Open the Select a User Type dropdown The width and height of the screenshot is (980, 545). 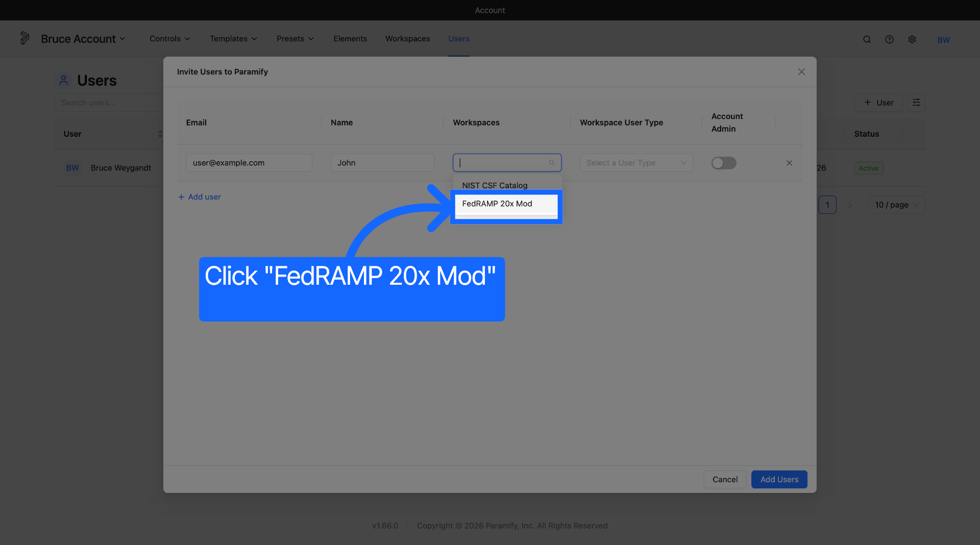(636, 163)
